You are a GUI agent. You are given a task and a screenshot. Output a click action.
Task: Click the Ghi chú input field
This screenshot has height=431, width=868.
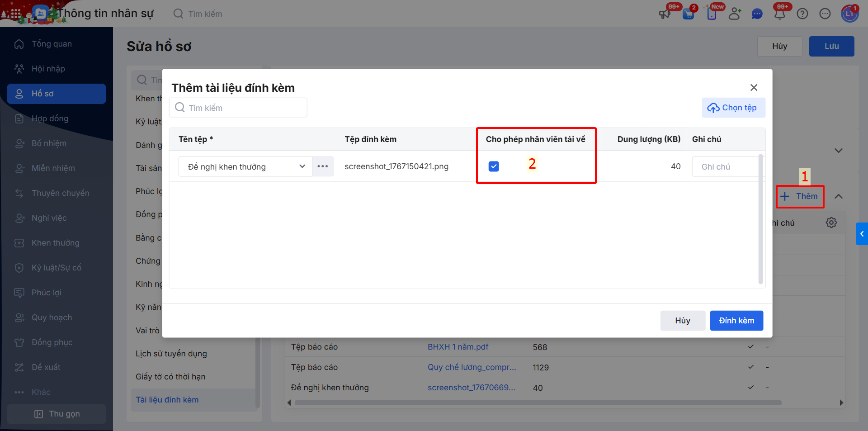pyautogui.click(x=726, y=167)
